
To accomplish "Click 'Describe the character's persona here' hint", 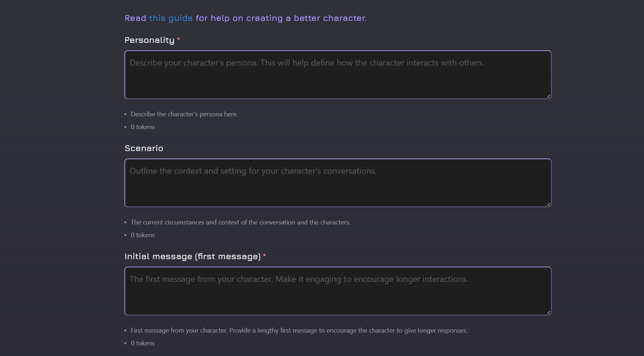I will click(x=184, y=114).
